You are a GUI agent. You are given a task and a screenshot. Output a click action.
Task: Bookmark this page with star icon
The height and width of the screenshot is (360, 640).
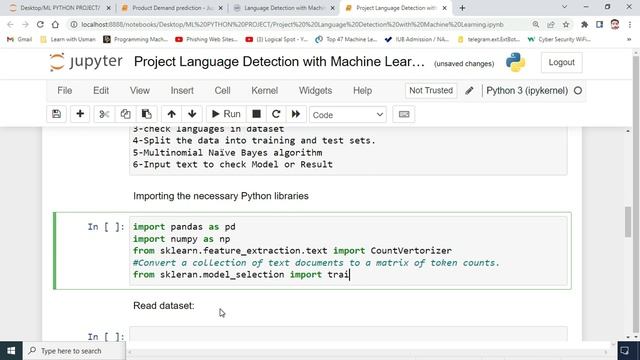tap(566, 24)
